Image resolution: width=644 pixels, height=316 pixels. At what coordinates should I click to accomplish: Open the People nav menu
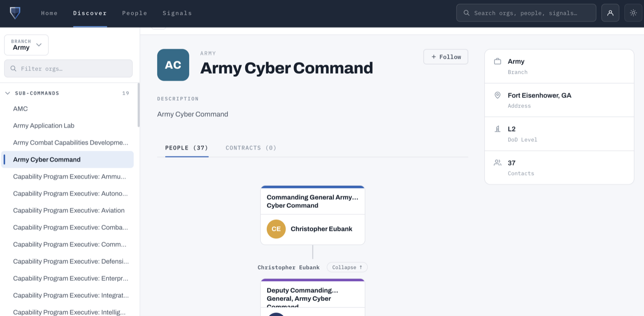point(135,13)
